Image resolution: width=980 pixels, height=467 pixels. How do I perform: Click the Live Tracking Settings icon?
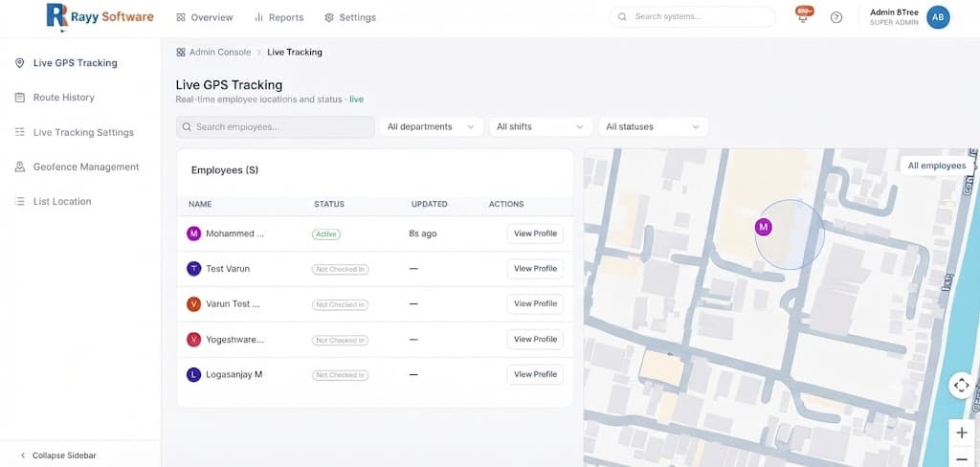coord(19,132)
